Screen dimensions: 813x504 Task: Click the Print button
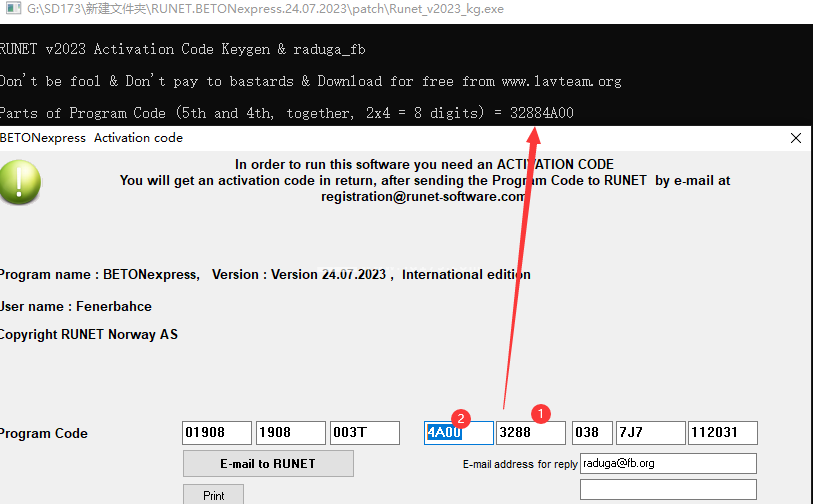click(213, 495)
